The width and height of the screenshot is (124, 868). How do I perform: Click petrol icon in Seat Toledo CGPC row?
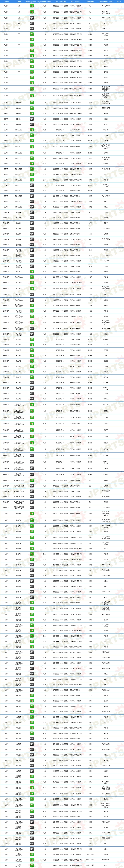pos(32,130)
